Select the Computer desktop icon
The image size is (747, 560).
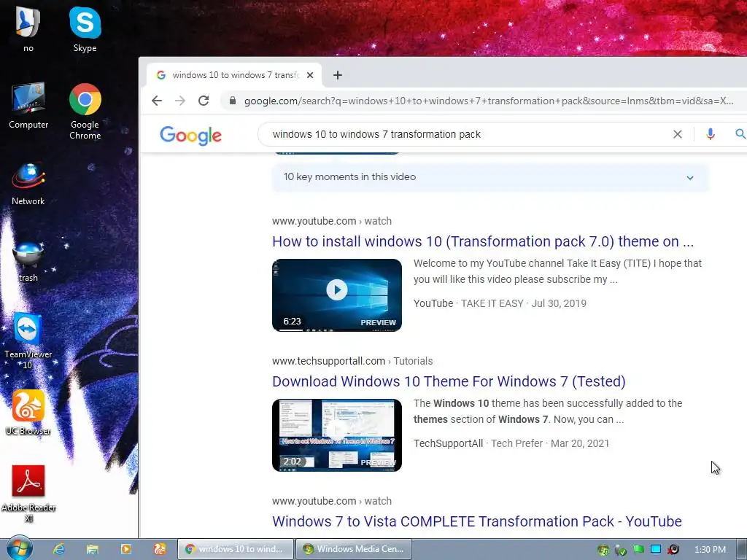[x=28, y=106]
